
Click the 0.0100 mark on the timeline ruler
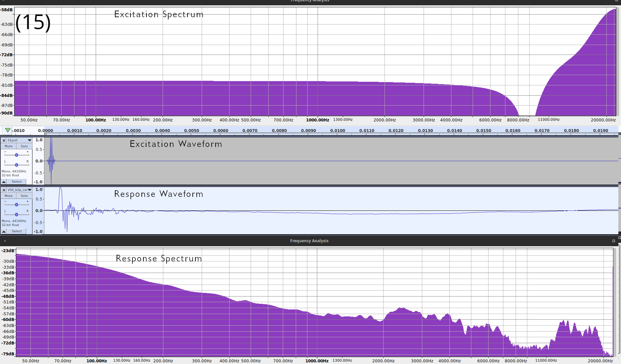click(337, 131)
